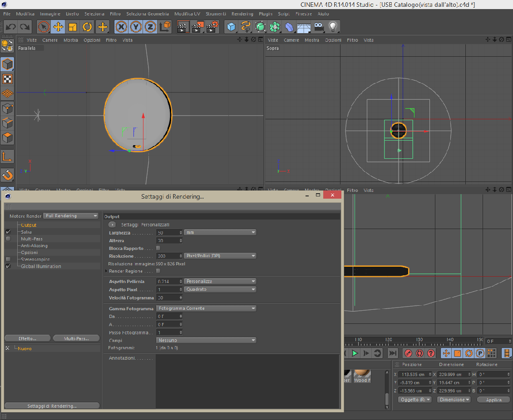Add a Cube primitive object
513x420 pixels.
(232, 27)
